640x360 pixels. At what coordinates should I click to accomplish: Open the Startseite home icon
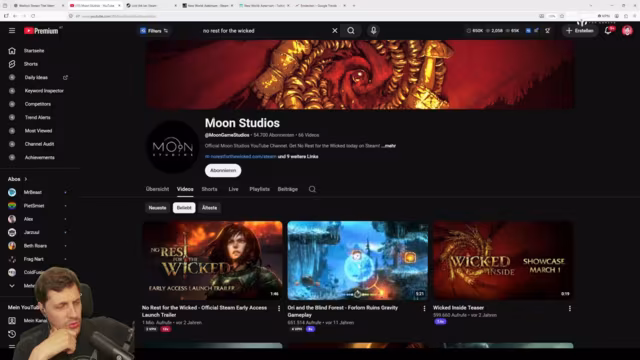[12, 51]
